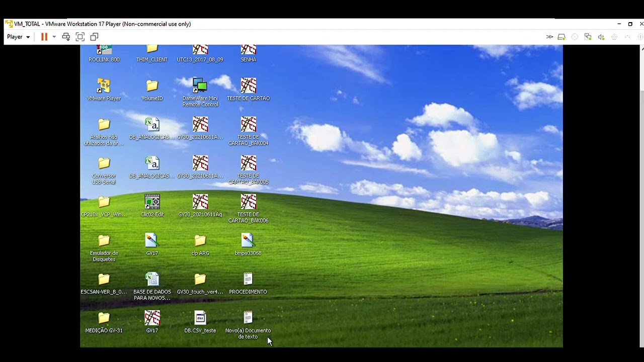This screenshot has height=362, width=644.
Task: Expand the power options arrow beside pause
Action: (x=54, y=37)
